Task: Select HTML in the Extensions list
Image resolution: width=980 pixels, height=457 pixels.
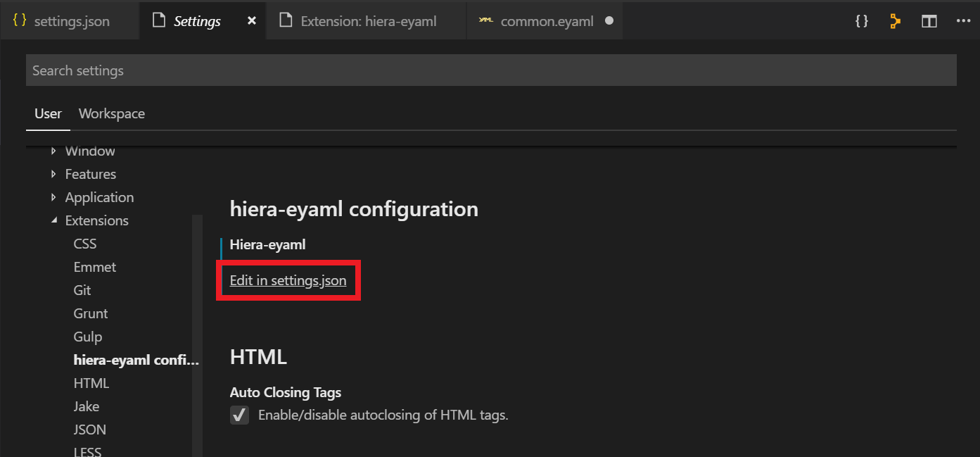Action: (91, 383)
